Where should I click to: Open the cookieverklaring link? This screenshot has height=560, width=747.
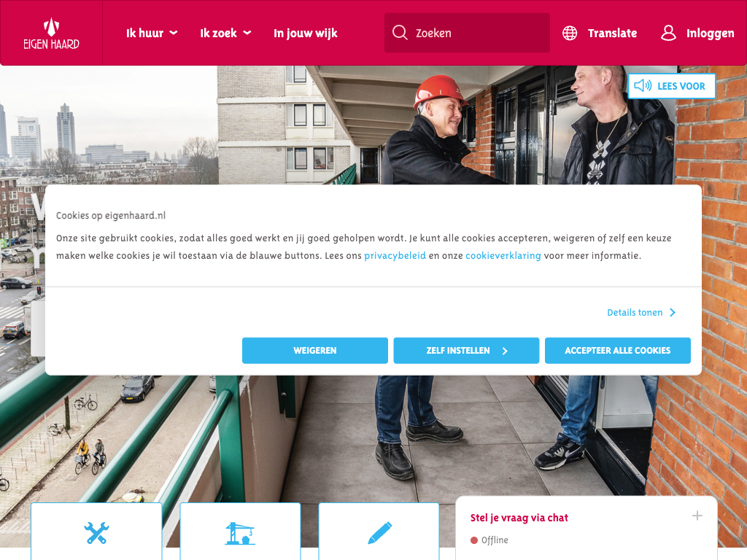pos(503,256)
